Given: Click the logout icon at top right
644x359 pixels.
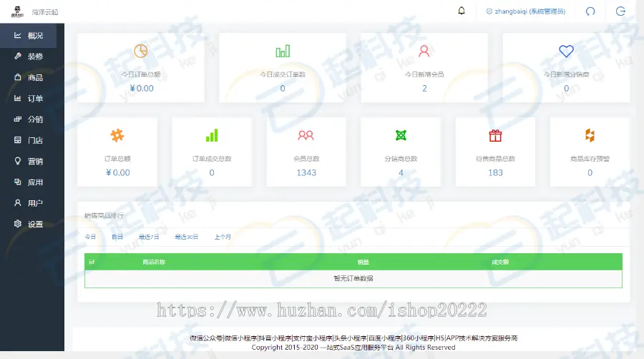Looking at the screenshot, I should click(x=620, y=11).
